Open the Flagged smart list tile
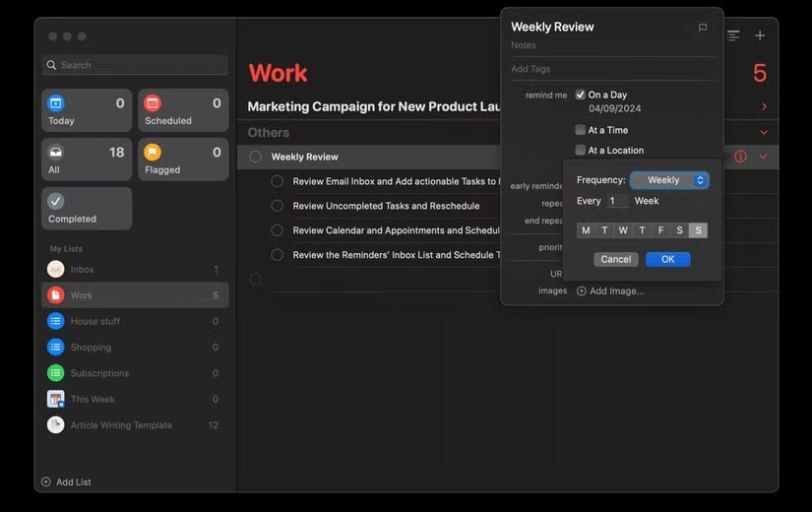The height and width of the screenshot is (512, 812). pyautogui.click(x=183, y=160)
